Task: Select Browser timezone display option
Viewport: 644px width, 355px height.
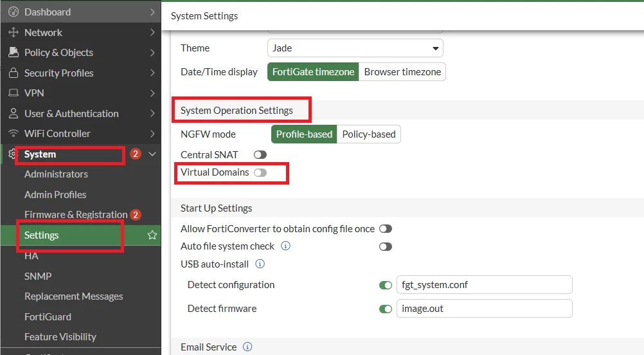Action: pyautogui.click(x=402, y=72)
